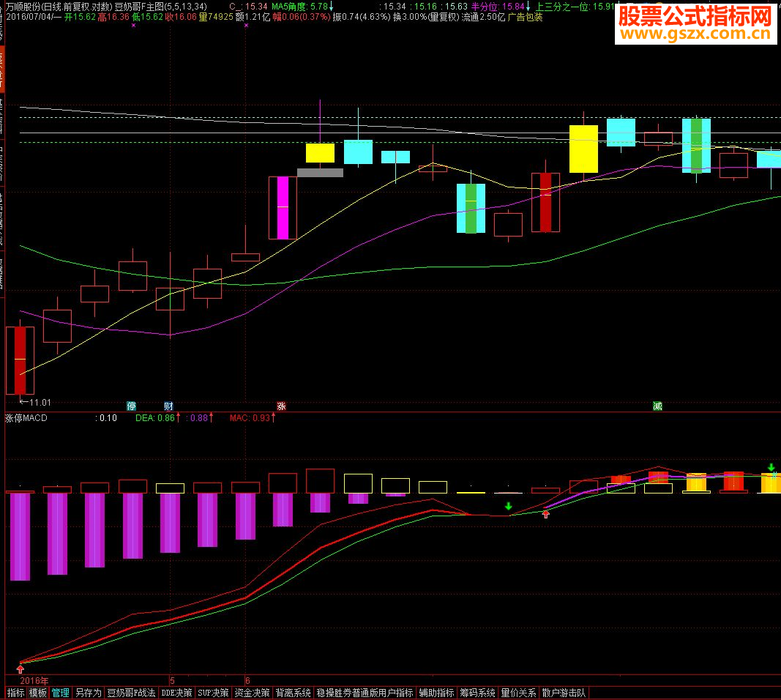Screen dimensions: 781x700
Task: Select the magenta limit-up candlestick
Action: tap(283, 208)
